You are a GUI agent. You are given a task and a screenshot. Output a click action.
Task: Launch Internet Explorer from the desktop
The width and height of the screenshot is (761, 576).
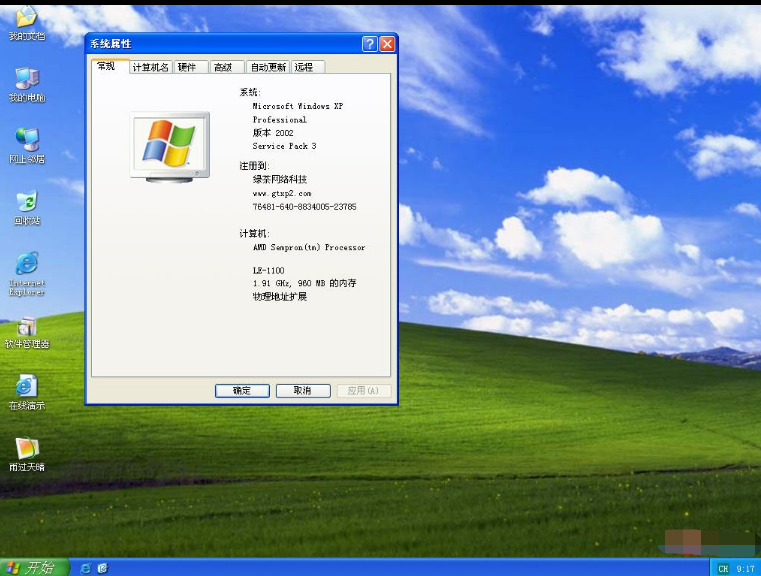[x=26, y=264]
